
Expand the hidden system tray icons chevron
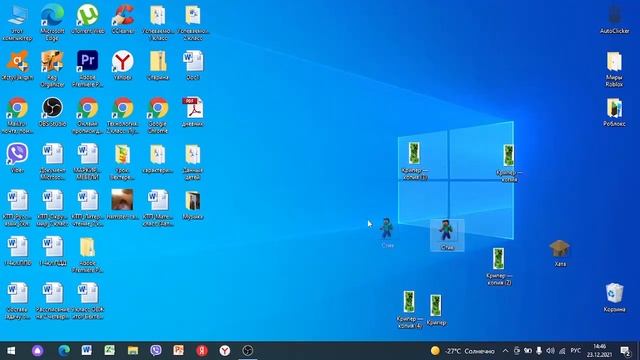pos(505,351)
